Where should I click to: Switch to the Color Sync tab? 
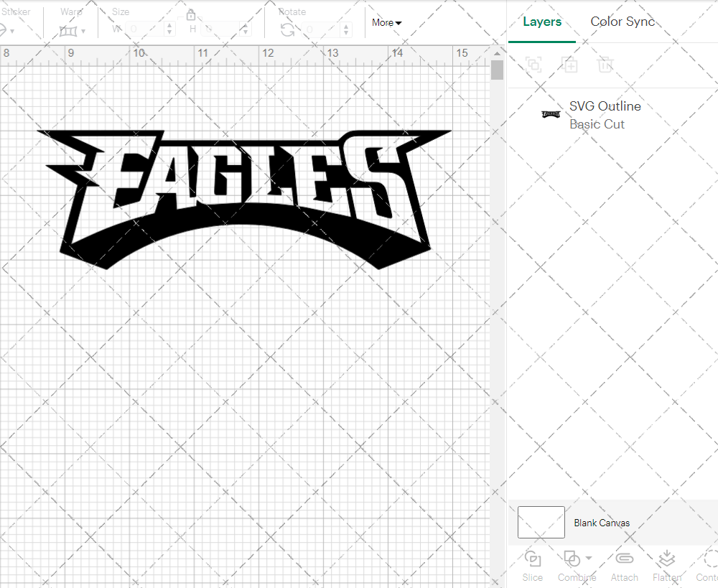623,22
